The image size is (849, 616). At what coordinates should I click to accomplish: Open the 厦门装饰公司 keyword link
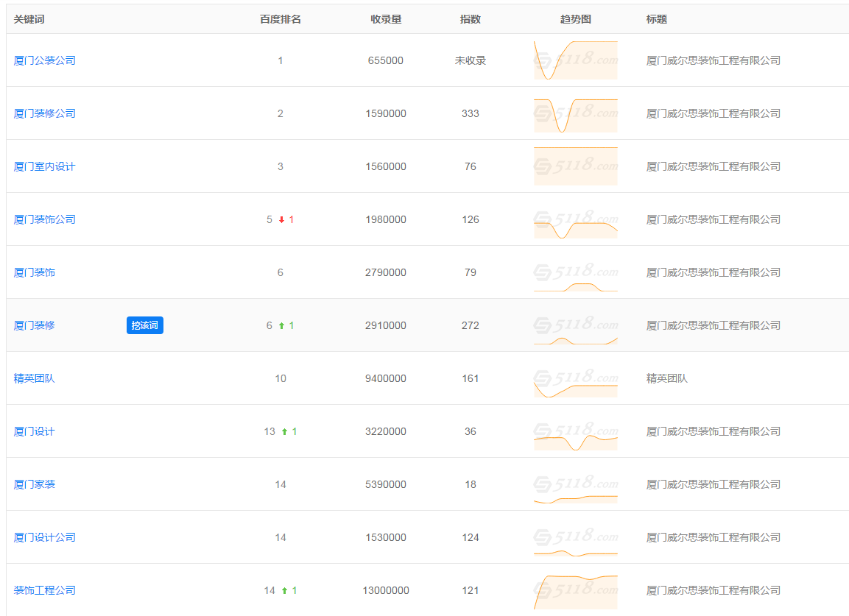coord(44,220)
